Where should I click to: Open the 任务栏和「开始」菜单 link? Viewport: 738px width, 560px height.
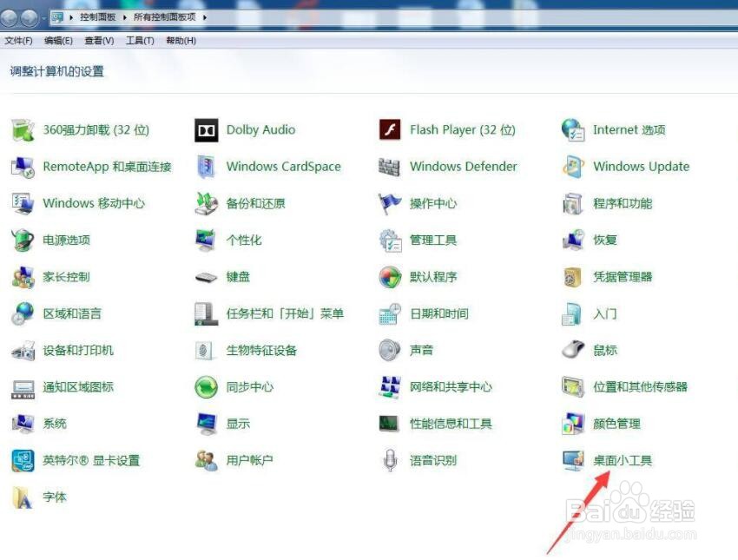click(x=285, y=313)
